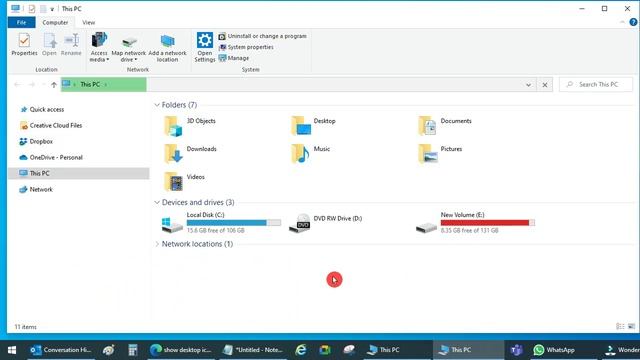Screen dimensions: 640x360
Task: Collapse the Folders (7) group
Action: pos(157,105)
